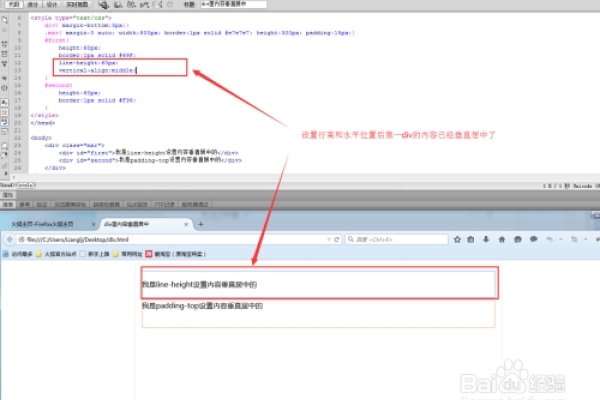Click the Firefox back navigation arrow
This screenshot has height=400, width=600.
tap(10, 240)
